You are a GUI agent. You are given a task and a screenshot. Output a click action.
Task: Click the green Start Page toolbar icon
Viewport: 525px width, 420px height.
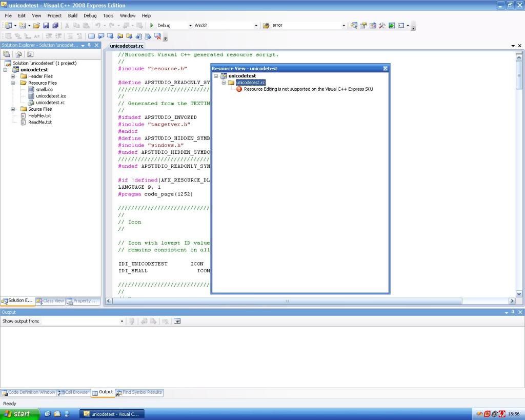click(x=391, y=26)
